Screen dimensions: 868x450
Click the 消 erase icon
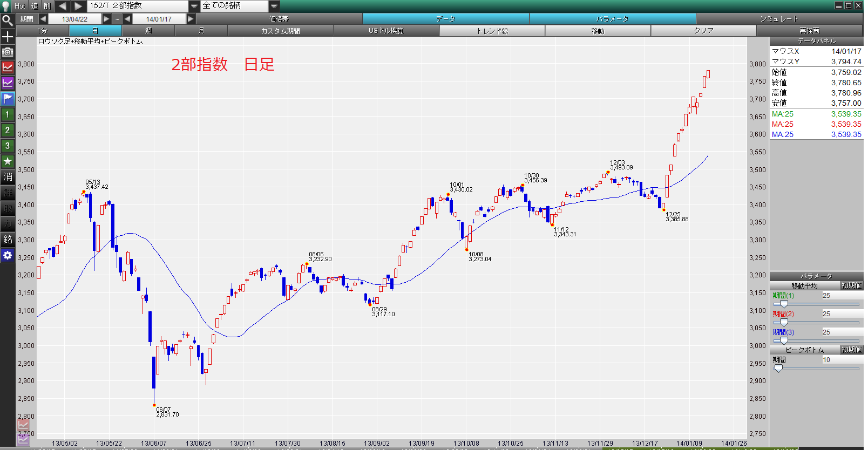coord(8,177)
